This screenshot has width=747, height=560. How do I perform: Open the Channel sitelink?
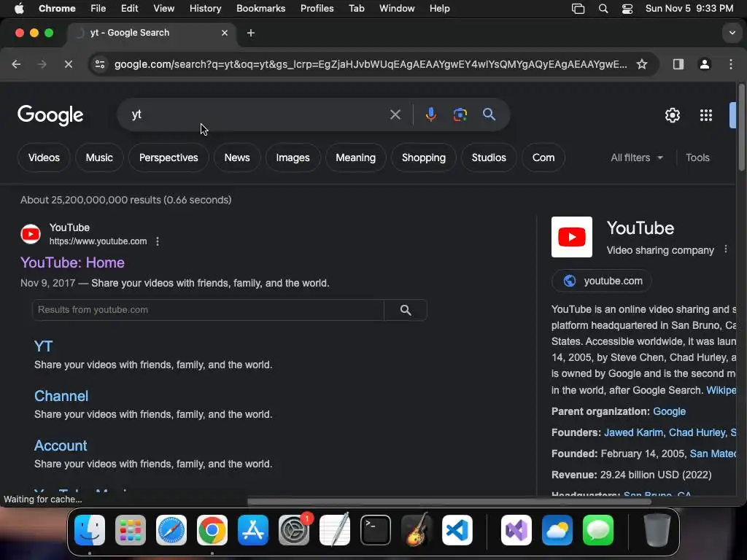(61, 396)
